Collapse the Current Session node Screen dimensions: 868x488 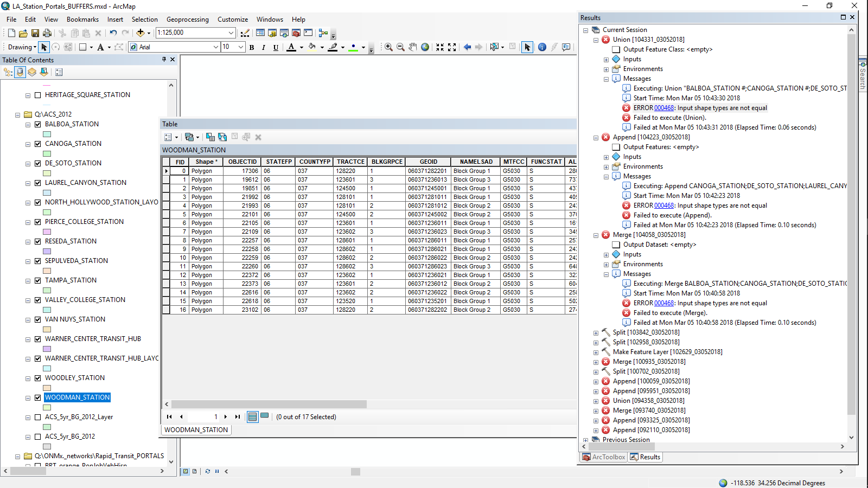pyautogui.click(x=585, y=30)
